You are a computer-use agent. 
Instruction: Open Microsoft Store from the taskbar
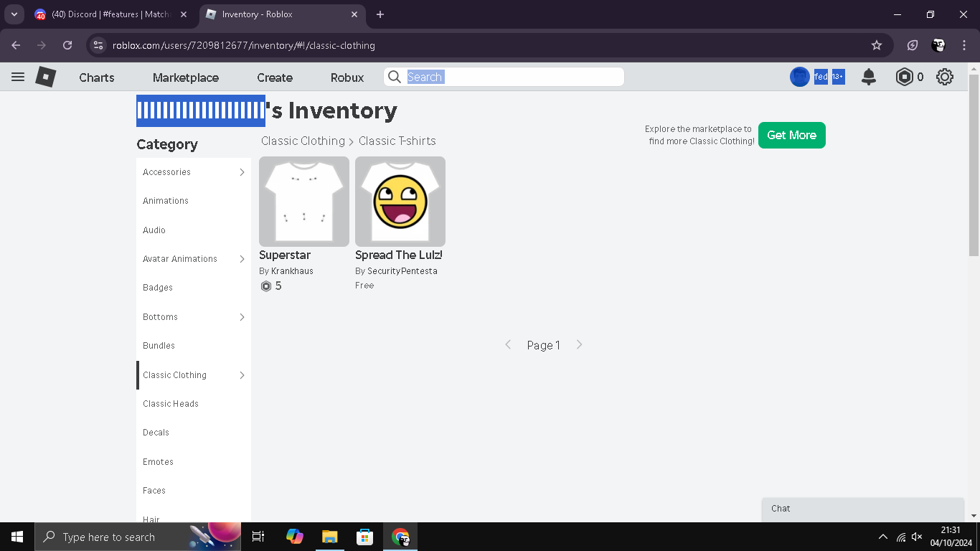[364, 537]
